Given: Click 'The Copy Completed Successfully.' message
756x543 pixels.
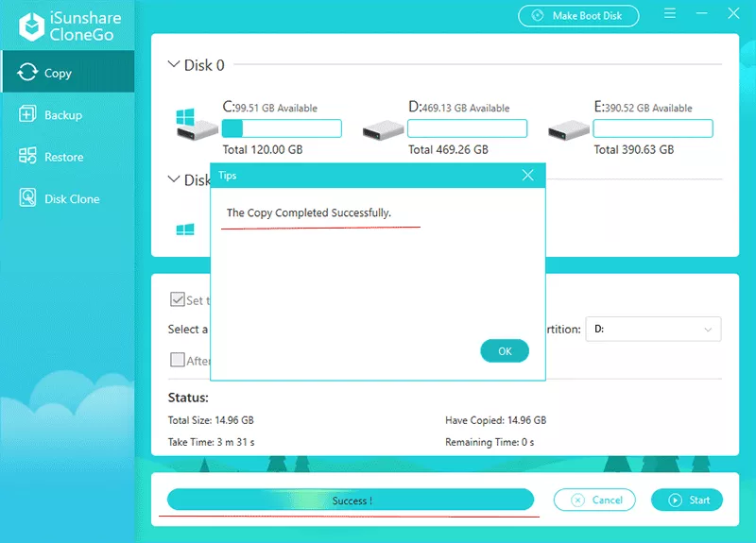Looking at the screenshot, I should pyautogui.click(x=309, y=212).
